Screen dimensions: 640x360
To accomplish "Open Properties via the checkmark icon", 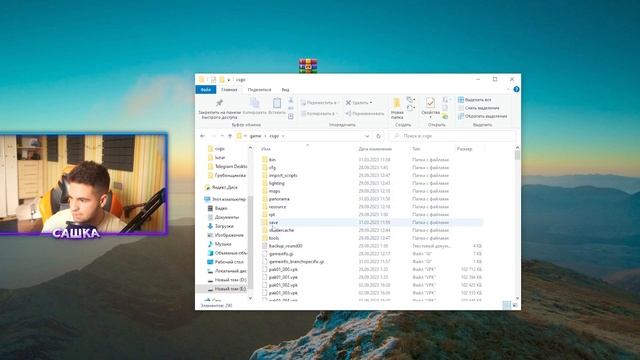I will (430, 102).
